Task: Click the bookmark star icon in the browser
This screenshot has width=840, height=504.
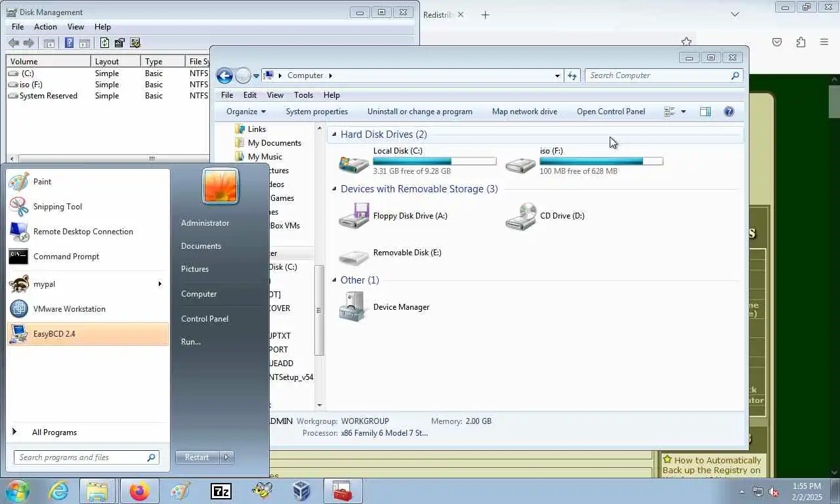Action: 686,42
